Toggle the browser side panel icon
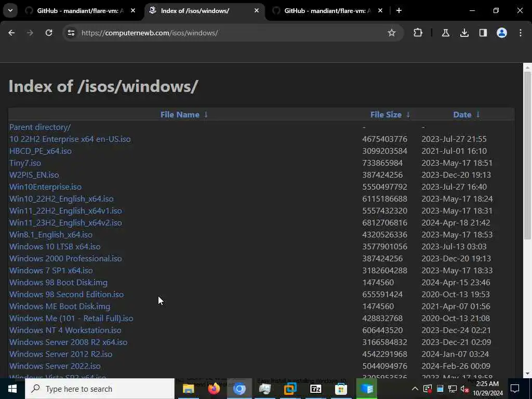The width and height of the screenshot is (532, 399). coord(483,33)
